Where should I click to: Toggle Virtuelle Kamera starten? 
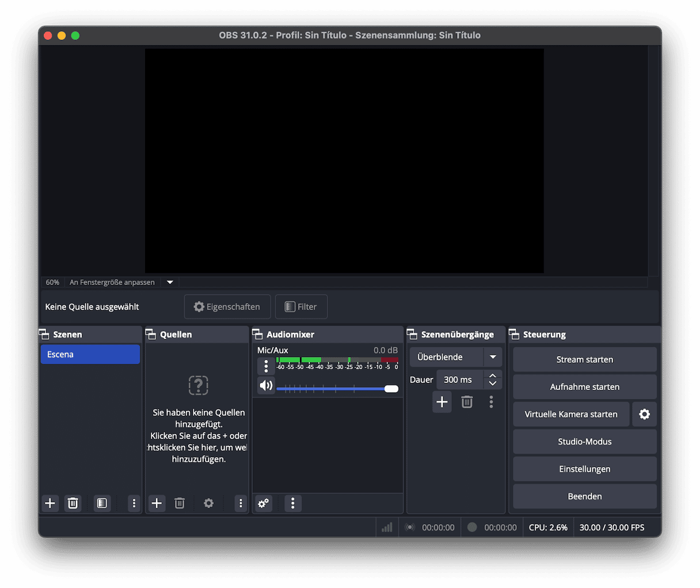click(x=570, y=414)
